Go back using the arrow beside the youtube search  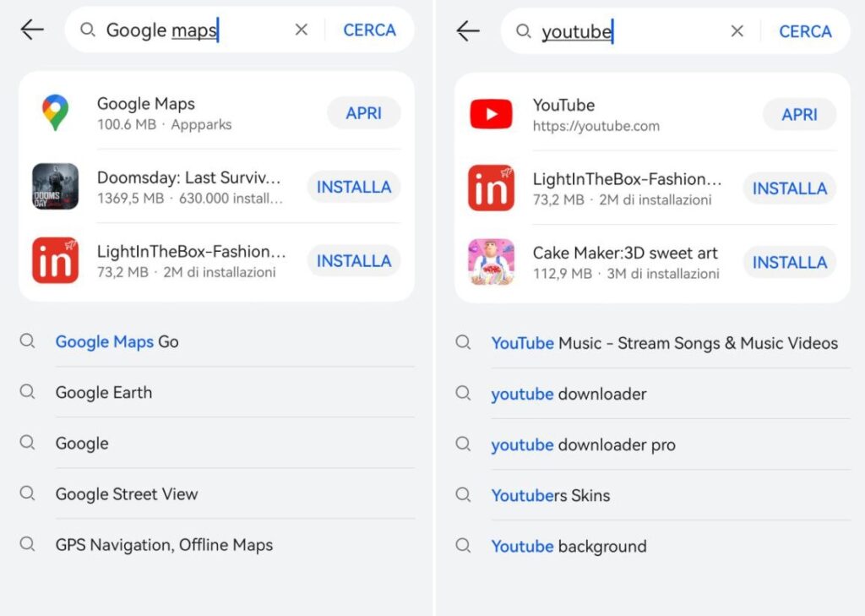[467, 31]
